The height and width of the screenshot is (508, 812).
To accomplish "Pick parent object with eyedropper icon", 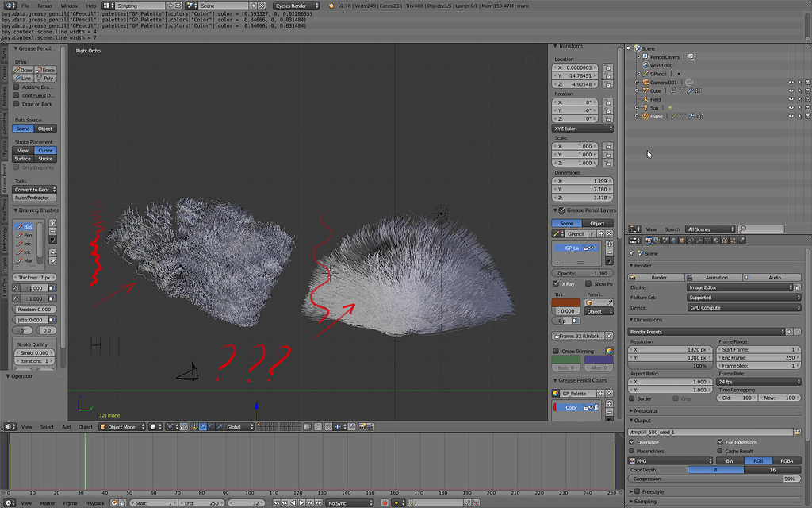I will [610, 302].
